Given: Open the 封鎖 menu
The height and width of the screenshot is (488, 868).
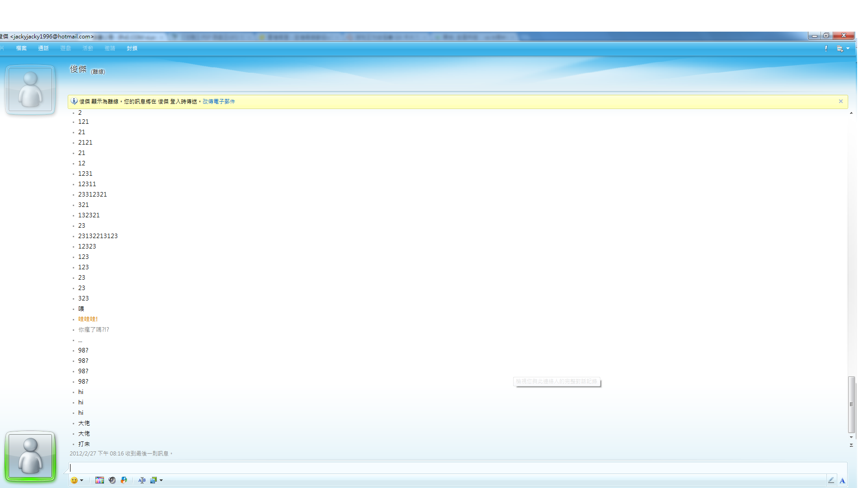Looking at the screenshot, I should tap(132, 48).
